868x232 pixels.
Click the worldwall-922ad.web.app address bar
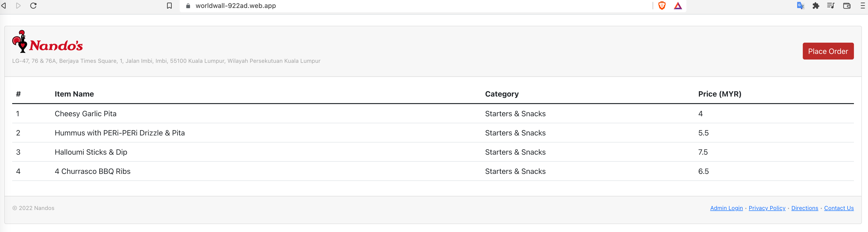tap(337, 6)
